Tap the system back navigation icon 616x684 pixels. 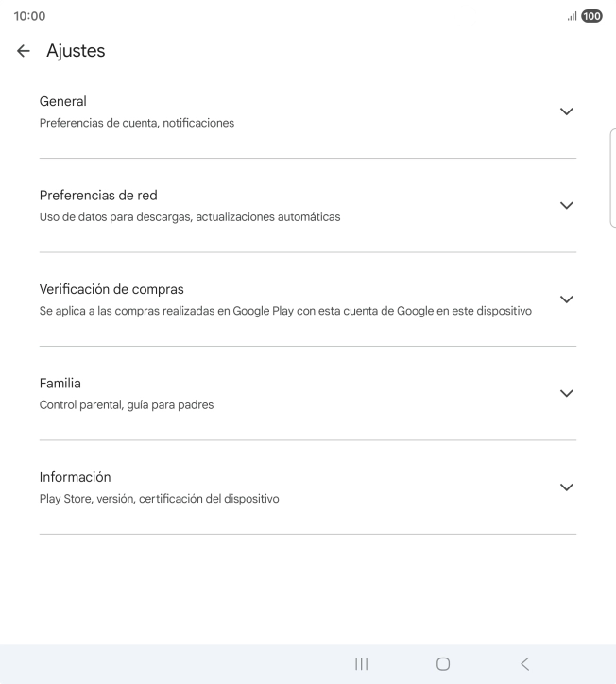524,664
